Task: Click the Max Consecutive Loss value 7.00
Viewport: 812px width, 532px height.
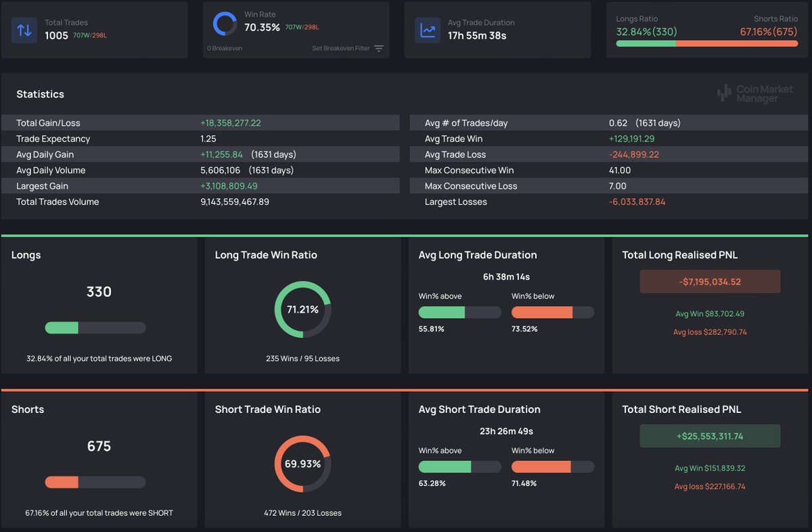Action: pyautogui.click(x=618, y=186)
